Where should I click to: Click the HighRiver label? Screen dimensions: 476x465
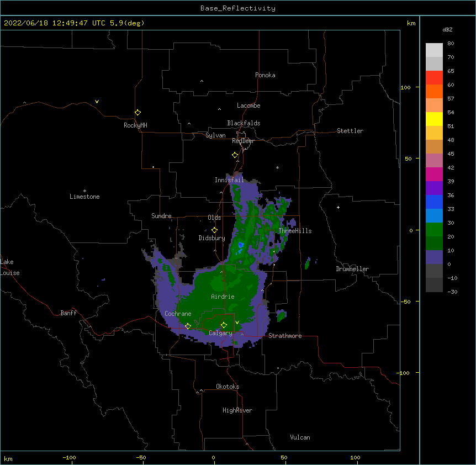(237, 410)
